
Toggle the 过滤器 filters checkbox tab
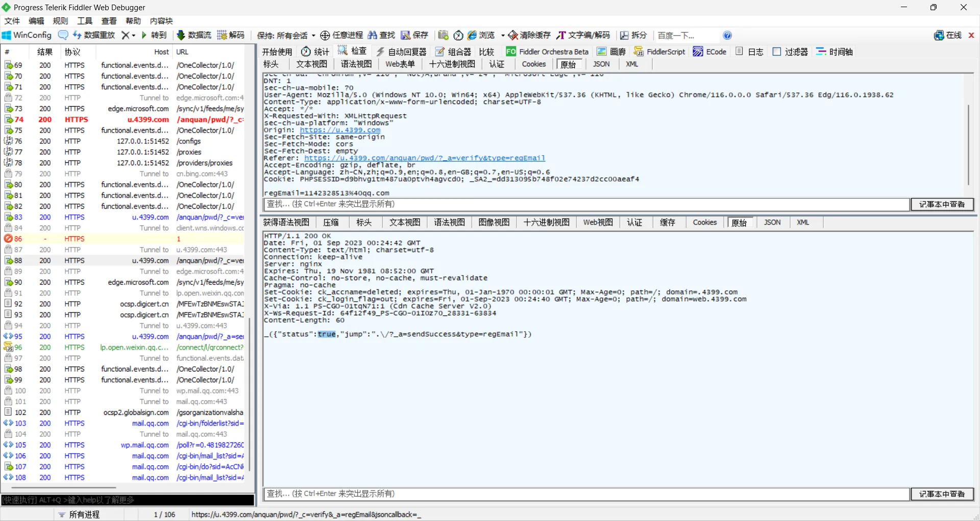click(790, 52)
